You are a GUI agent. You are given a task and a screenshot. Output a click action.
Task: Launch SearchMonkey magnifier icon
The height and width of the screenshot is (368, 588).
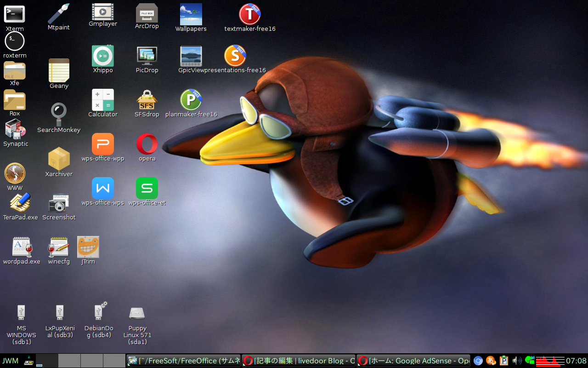coord(59,115)
